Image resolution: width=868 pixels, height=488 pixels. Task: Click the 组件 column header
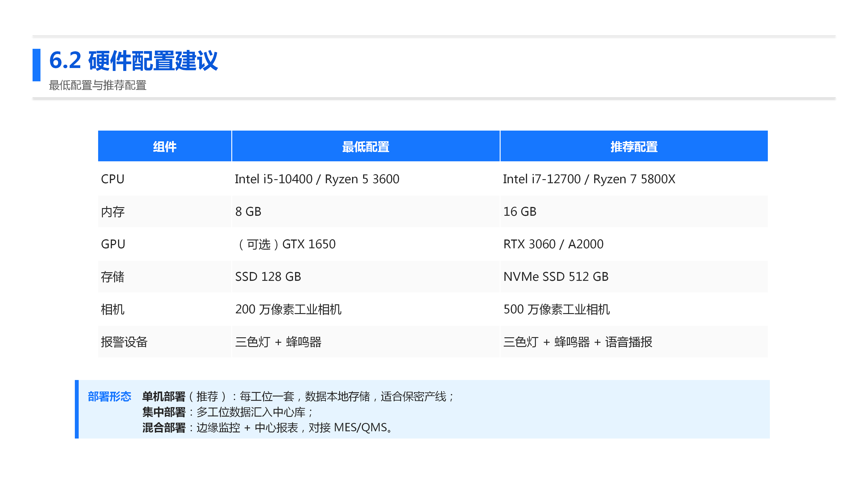[x=165, y=146]
